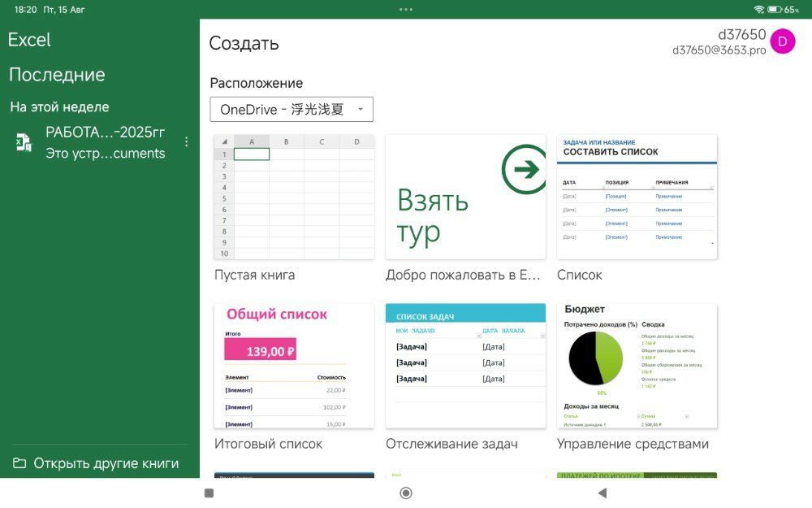
Task: Choose the Отслеживание задач template
Action: point(465,366)
